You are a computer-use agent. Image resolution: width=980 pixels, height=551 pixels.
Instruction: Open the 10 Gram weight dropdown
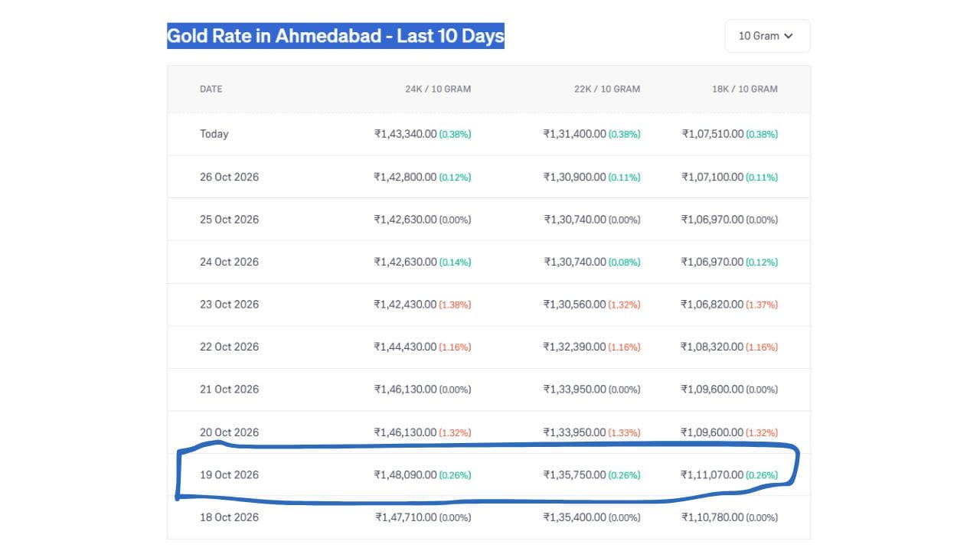pos(767,36)
